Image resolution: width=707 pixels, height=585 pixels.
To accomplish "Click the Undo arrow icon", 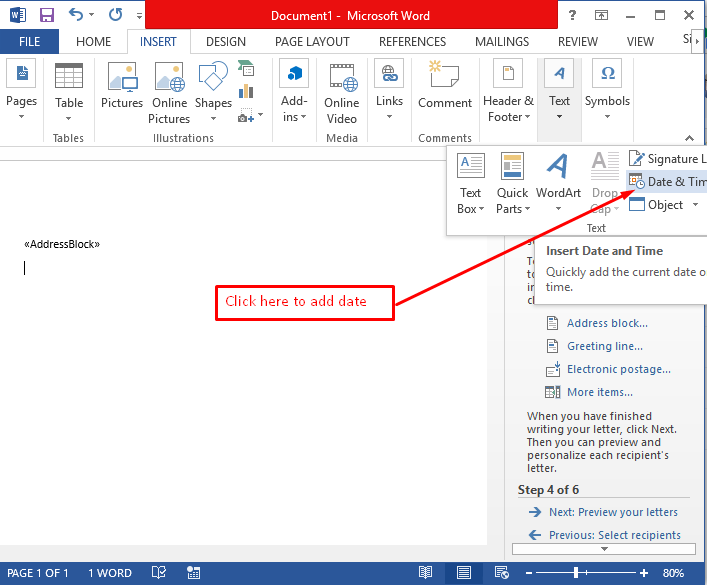I will pos(76,14).
